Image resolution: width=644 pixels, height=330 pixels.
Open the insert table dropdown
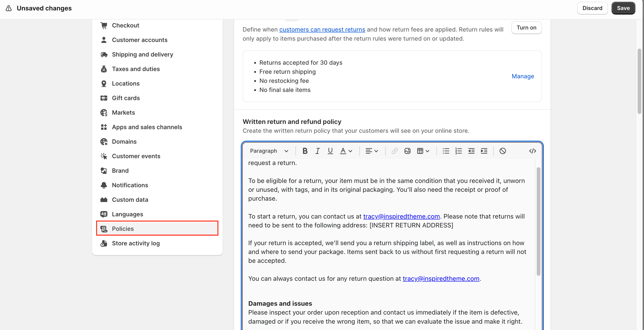pos(423,151)
